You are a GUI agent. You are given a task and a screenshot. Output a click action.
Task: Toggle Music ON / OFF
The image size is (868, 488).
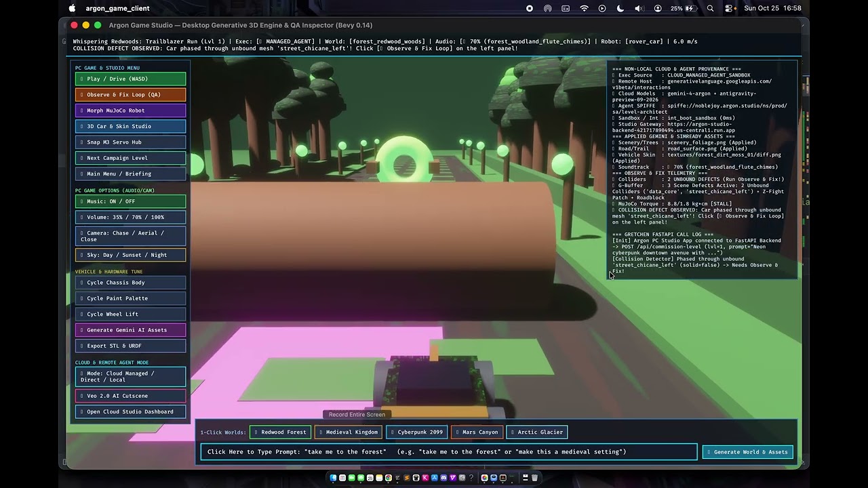point(130,201)
